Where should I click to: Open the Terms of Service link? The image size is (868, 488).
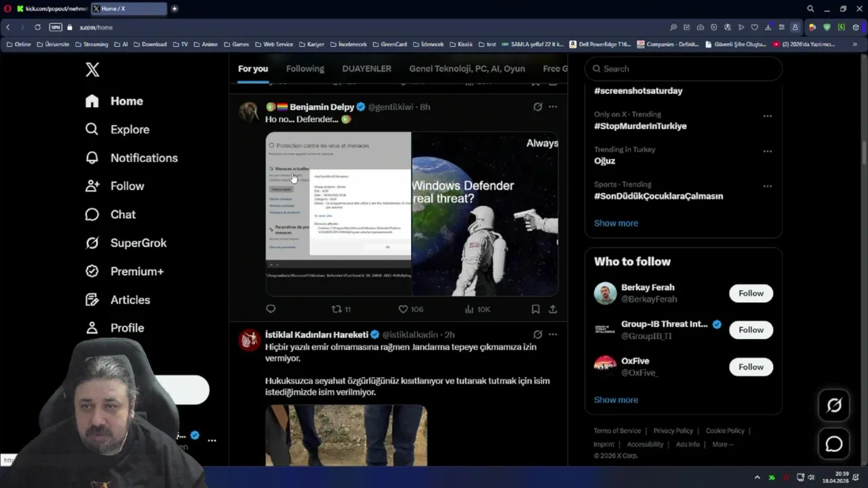click(x=617, y=431)
